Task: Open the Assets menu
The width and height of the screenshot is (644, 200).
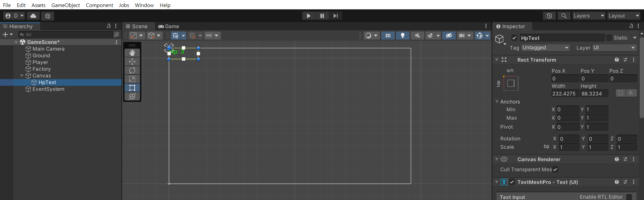Action: 39,5
